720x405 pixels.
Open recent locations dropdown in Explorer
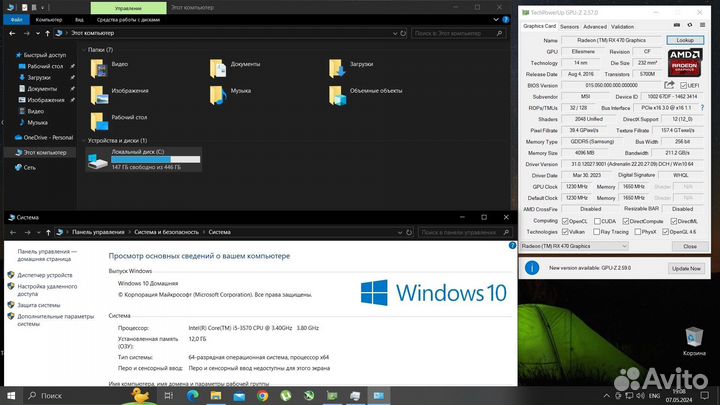(38, 33)
